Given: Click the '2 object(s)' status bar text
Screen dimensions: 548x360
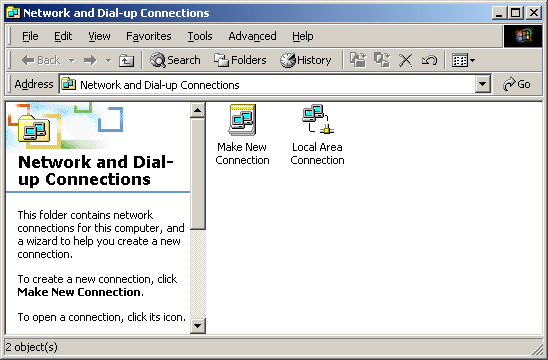Looking at the screenshot, I should pos(31,347).
